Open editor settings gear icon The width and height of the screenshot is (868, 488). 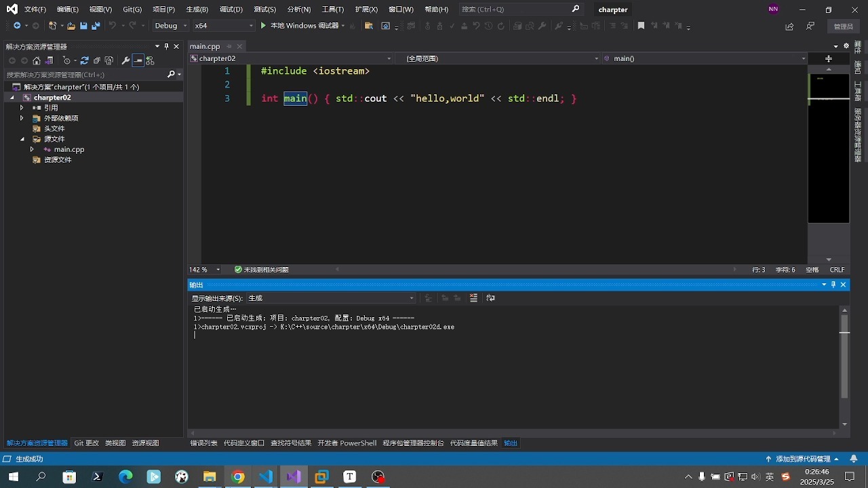[846, 46]
